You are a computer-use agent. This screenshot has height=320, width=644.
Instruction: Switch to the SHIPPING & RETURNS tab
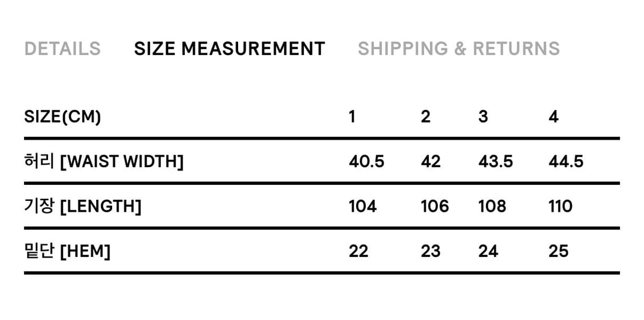(459, 49)
